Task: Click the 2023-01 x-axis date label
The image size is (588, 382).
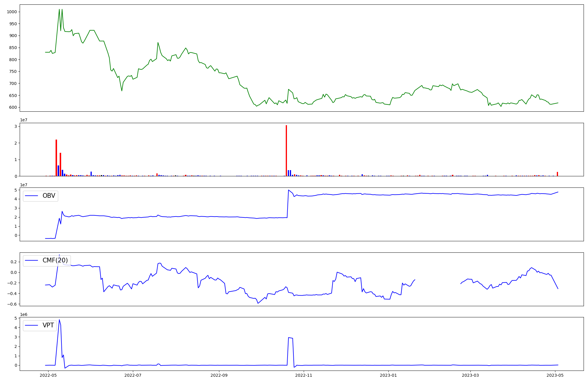Action: [389, 375]
